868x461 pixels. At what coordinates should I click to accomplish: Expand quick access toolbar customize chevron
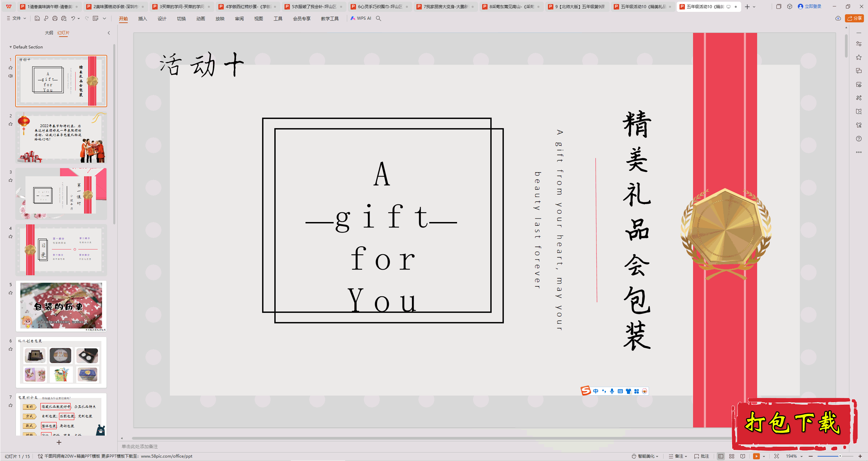(x=104, y=18)
